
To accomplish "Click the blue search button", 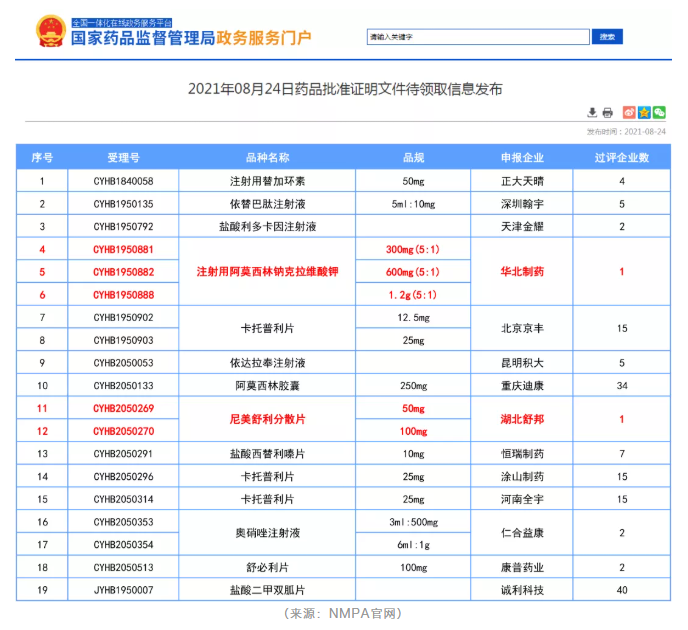I will pyautogui.click(x=607, y=37).
